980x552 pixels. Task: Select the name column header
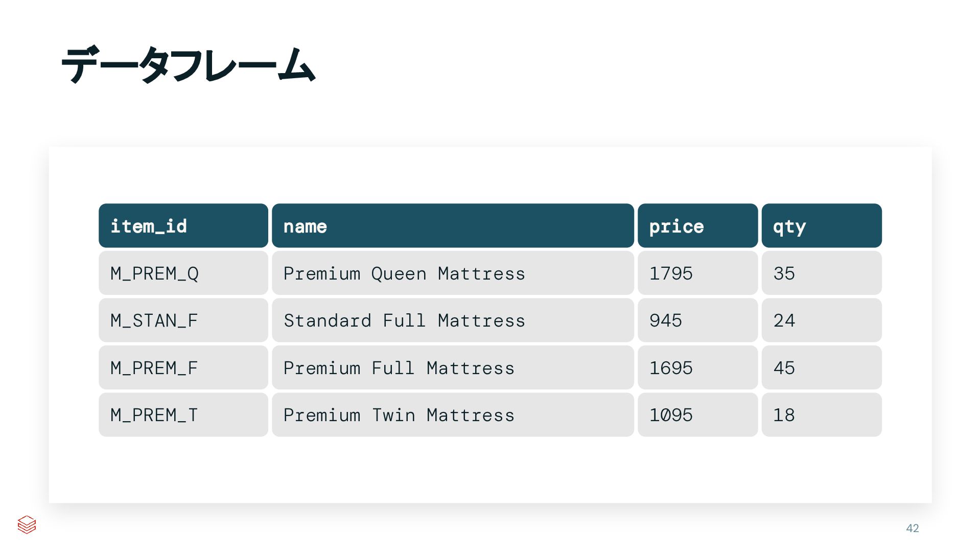(452, 226)
